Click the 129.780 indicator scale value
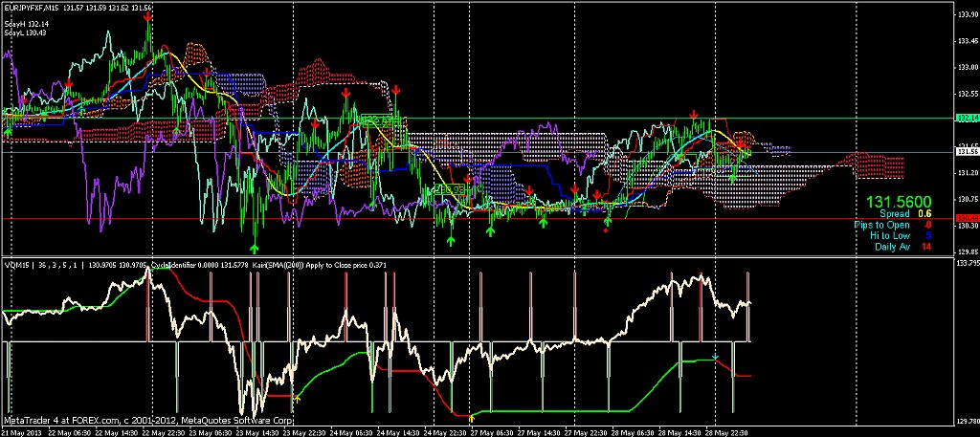The height and width of the screenshot is (437, 980). tap(967, 421)
